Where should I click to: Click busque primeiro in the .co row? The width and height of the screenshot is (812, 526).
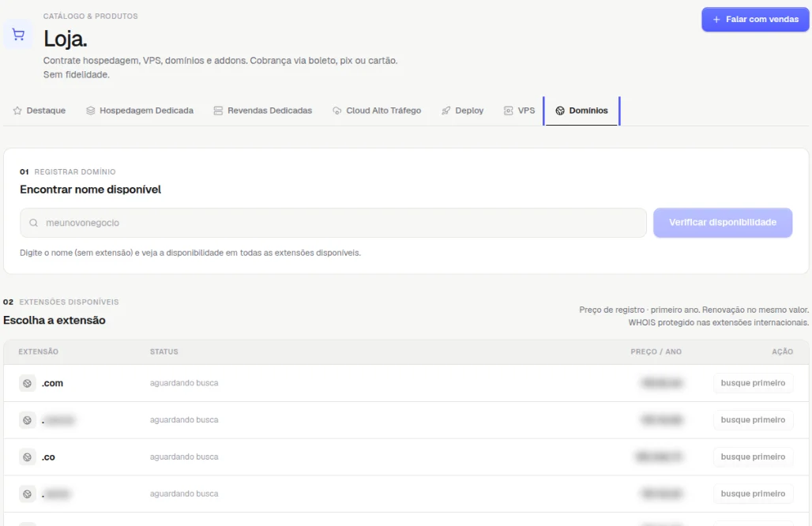[x=753, y=457]
